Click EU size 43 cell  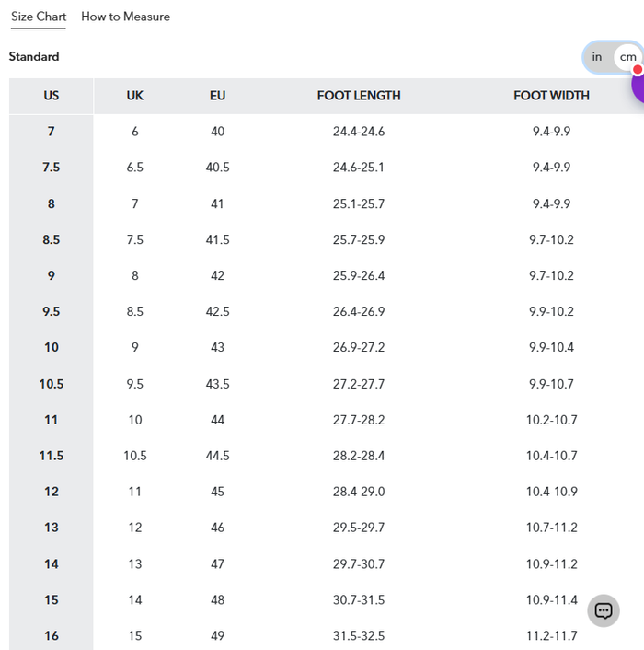(x=217, y=348)
